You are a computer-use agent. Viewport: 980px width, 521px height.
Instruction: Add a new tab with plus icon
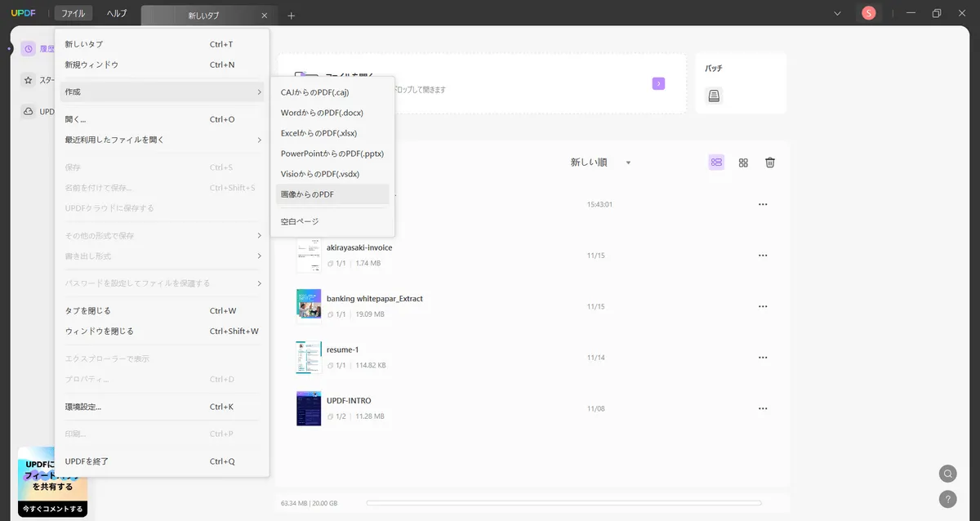coord(292,16)
